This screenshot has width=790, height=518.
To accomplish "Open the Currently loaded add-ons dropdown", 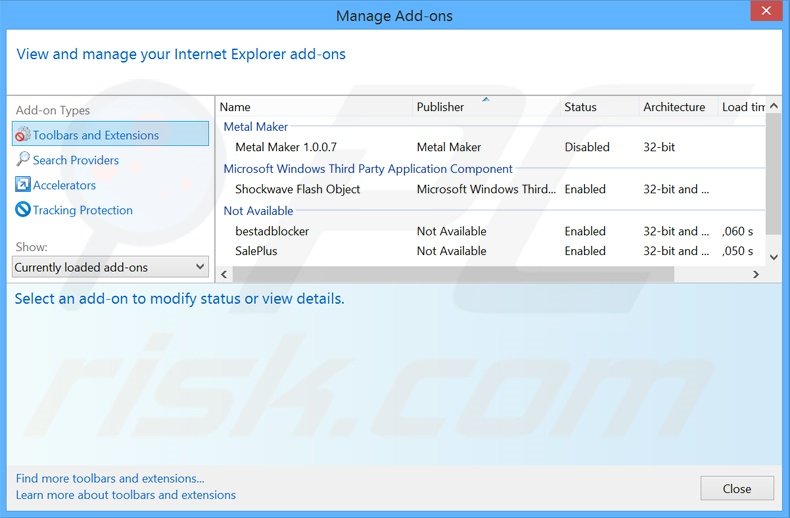I will point(110,267).
